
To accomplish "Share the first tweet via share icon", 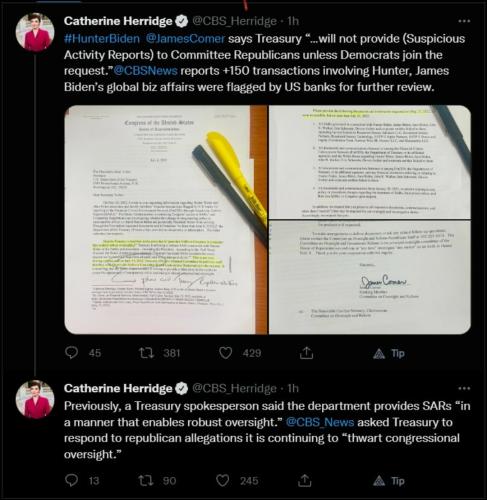I will pos(306,352).
